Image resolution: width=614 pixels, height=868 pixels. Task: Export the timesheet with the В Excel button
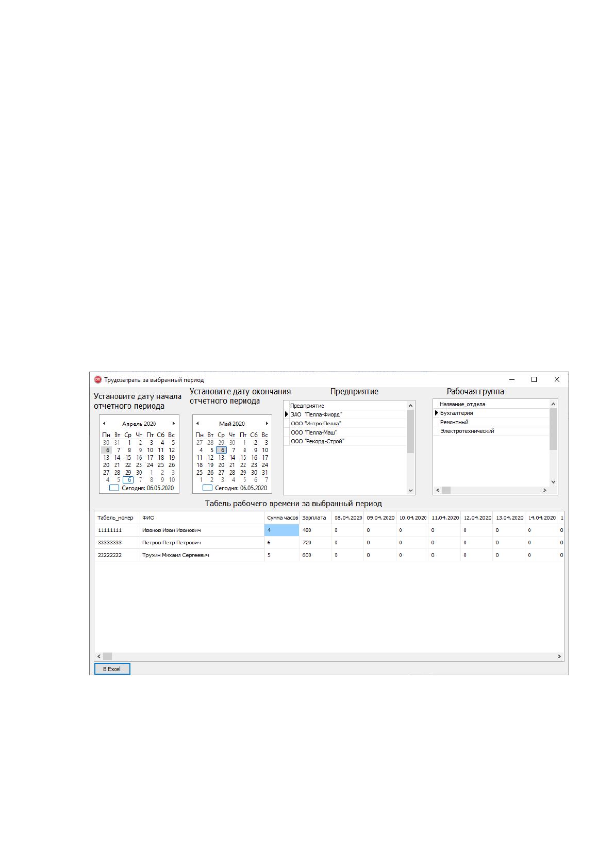coord(112,669)
